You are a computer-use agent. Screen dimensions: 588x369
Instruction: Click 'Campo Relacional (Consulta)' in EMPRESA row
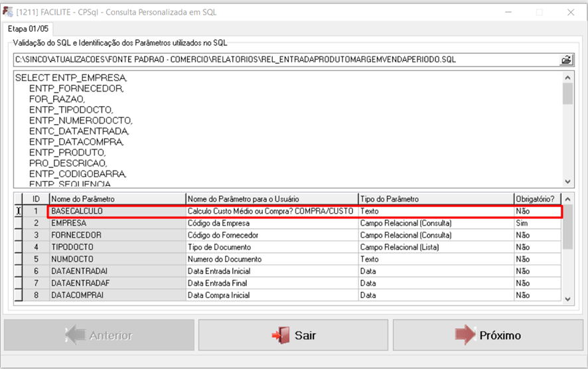tap(436, 223)
